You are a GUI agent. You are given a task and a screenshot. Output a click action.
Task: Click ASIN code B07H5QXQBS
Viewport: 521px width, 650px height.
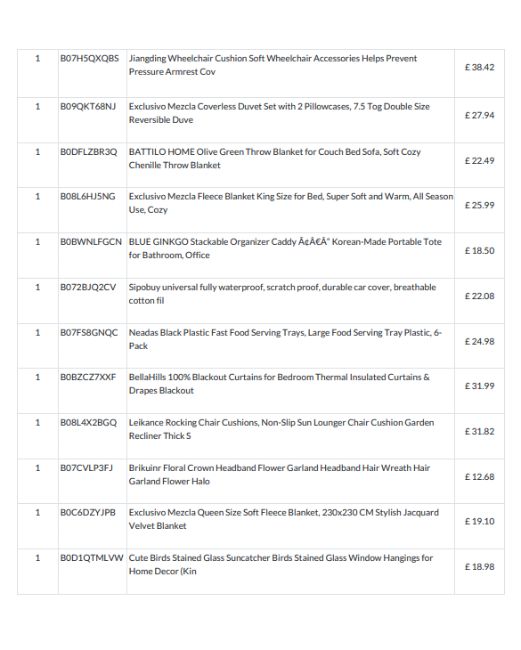[90, 58]
